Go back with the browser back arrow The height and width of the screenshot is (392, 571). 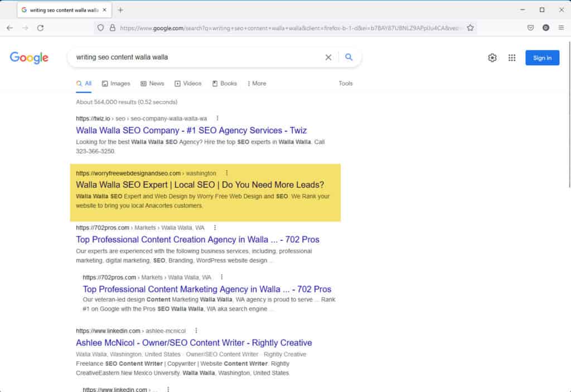pos(10,28)
